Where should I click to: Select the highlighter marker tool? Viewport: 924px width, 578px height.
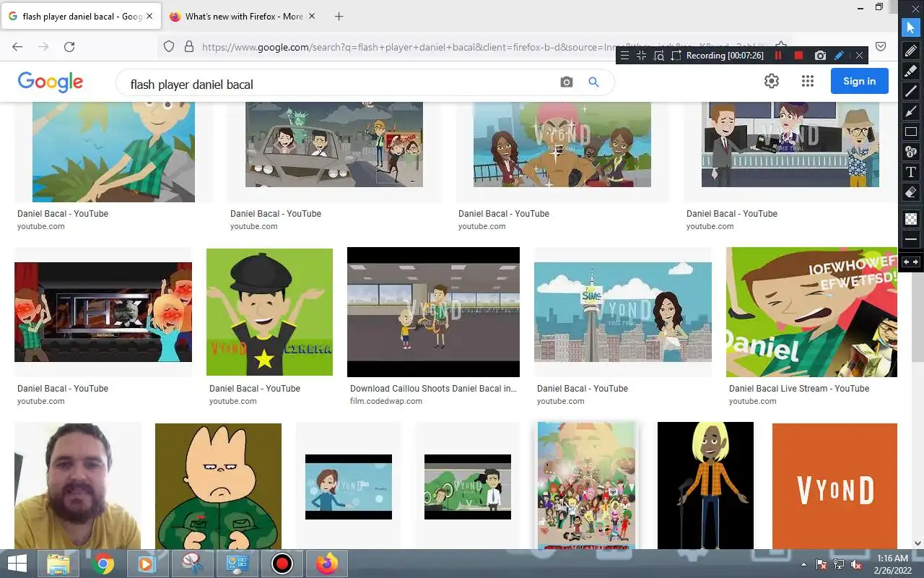pyautogui.click(x=911, y=71)
